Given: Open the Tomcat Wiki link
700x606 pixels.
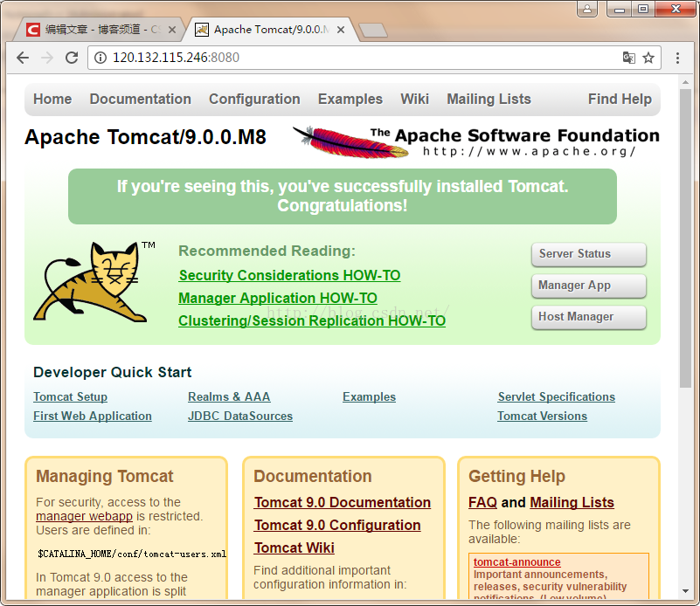Looking at the screenshot, I should coord(295,548).
